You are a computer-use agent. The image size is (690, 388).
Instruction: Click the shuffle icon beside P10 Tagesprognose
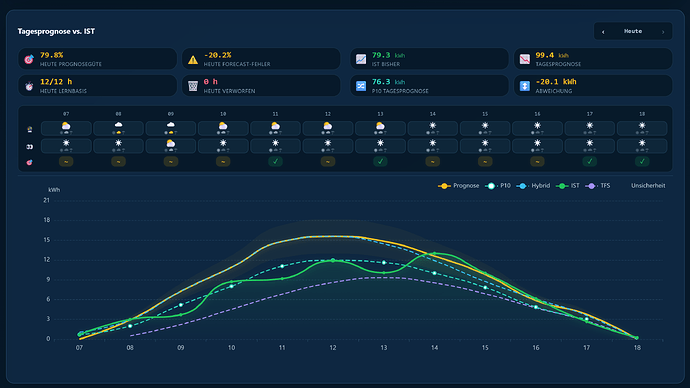point(361,86)
